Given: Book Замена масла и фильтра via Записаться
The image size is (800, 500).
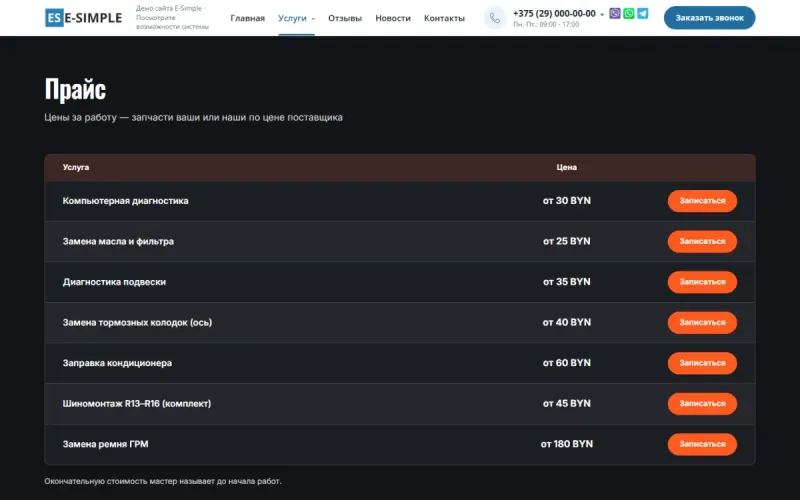Looking at the screenshot, I should (x=702, y=241).
